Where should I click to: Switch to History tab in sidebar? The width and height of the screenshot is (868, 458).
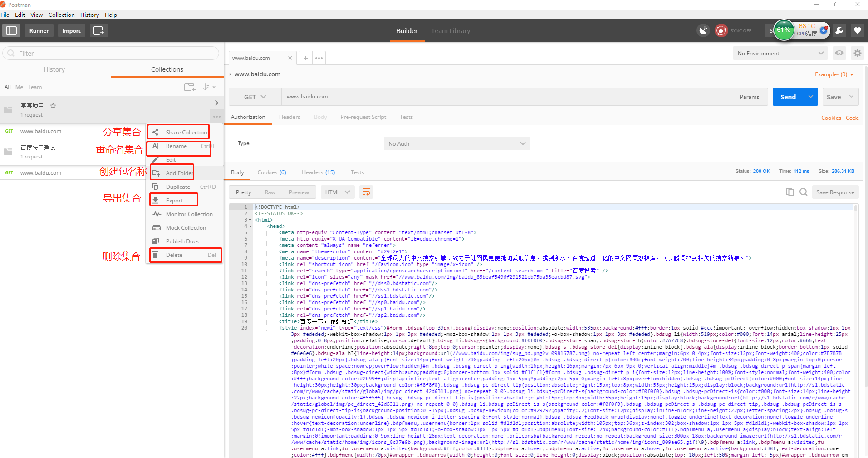click(x=54, y=69)
